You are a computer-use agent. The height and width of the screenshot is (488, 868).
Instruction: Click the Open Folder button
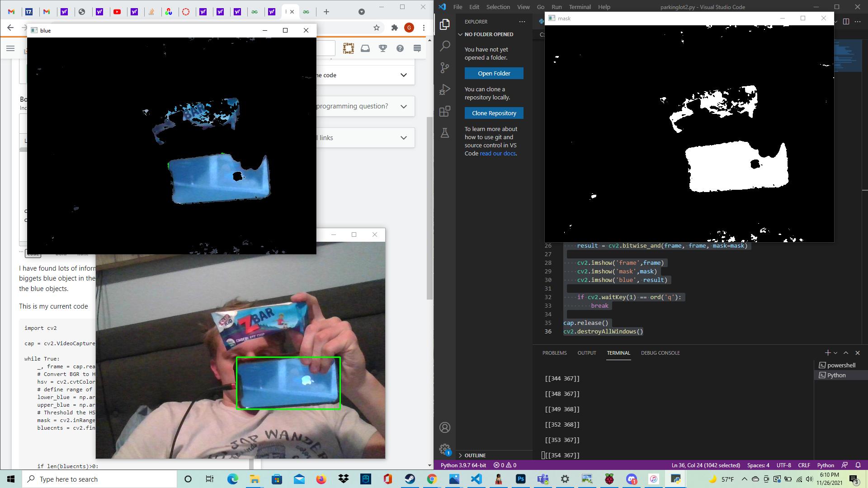click(x=494, y=73)
